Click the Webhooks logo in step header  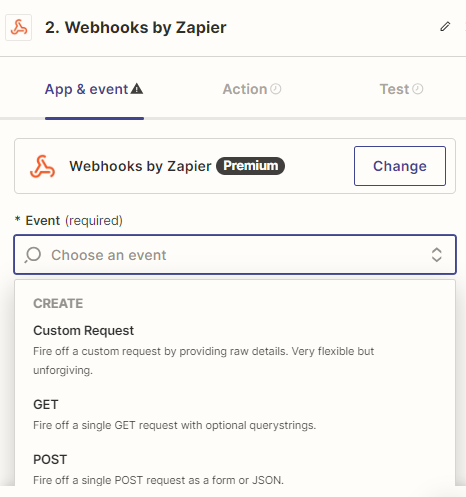[x=19, y=27]
